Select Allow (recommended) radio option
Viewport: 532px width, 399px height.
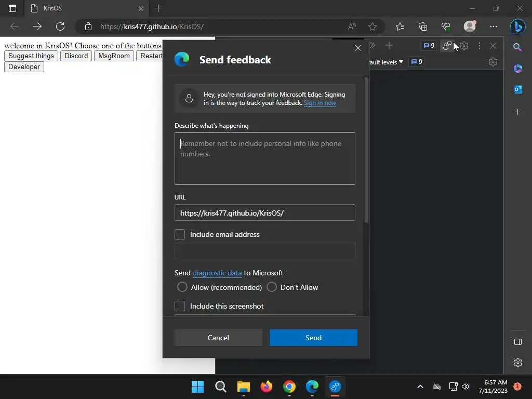(x=182, y=287)
